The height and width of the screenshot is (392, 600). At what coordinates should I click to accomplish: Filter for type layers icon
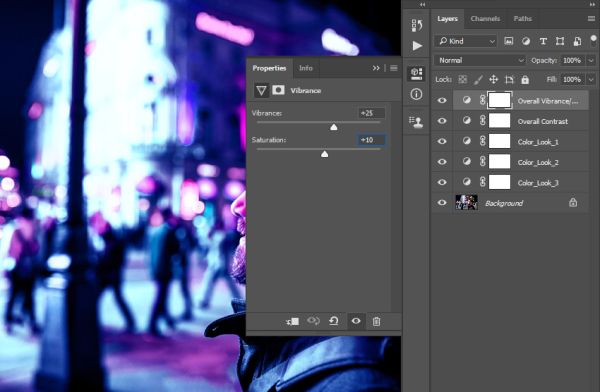(543, 41)
